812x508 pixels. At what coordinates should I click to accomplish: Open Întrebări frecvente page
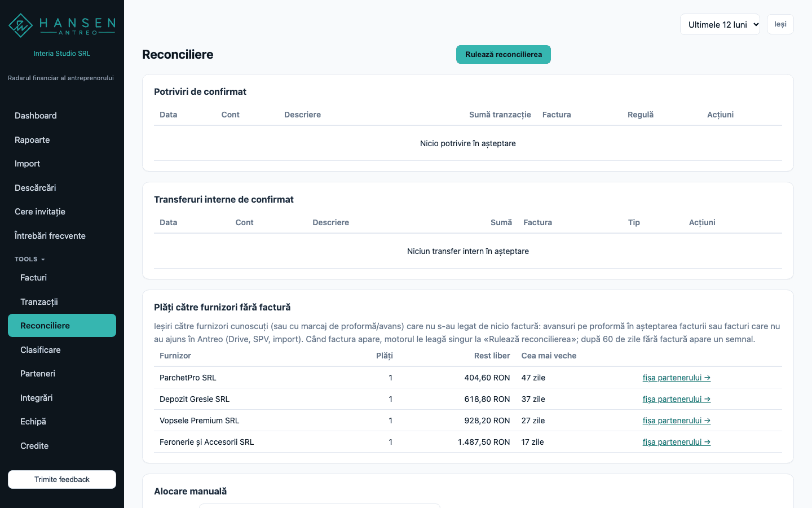[62, 236]
